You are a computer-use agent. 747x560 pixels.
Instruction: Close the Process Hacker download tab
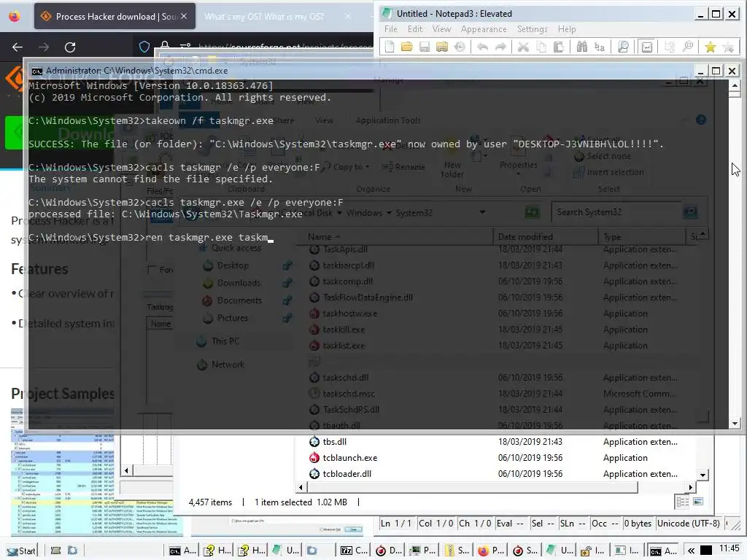[184, 16]
